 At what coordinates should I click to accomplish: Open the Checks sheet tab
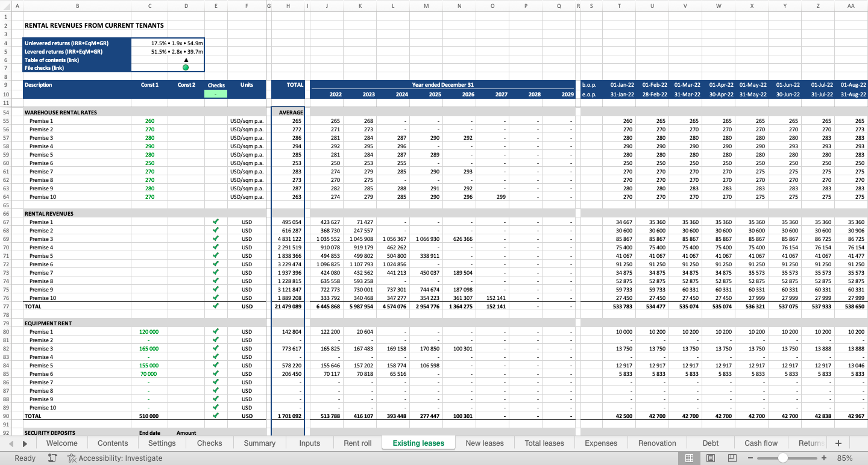pos(210,443)
